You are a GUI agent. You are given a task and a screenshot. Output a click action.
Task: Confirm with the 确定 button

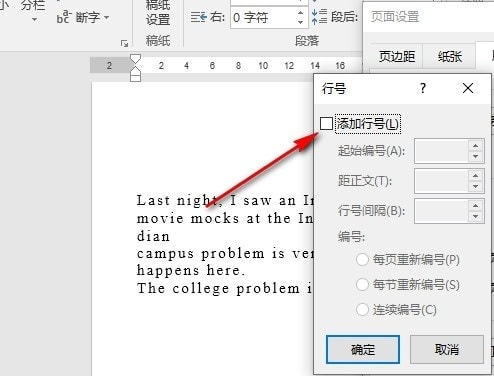click(x=363, y=349)
